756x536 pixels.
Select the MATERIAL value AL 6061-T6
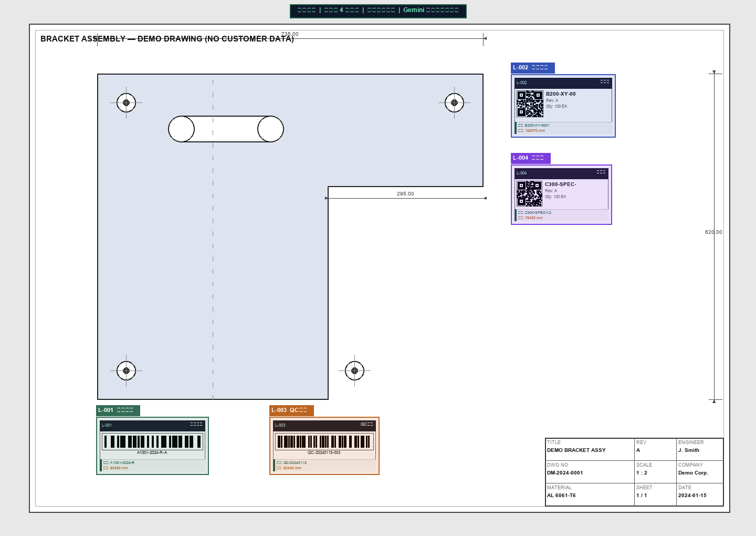561,496
